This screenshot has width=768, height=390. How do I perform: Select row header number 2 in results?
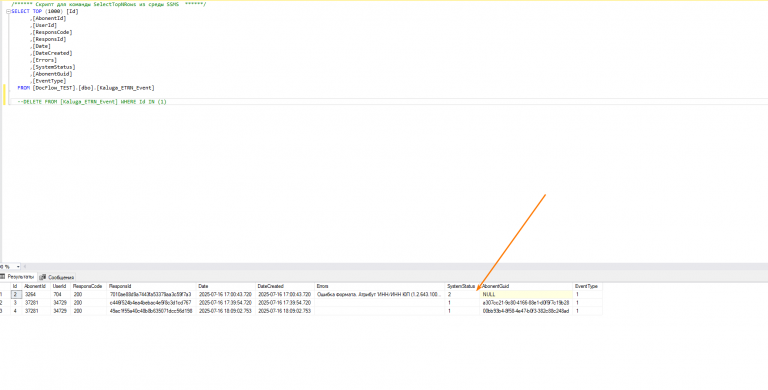pos(5,303)
